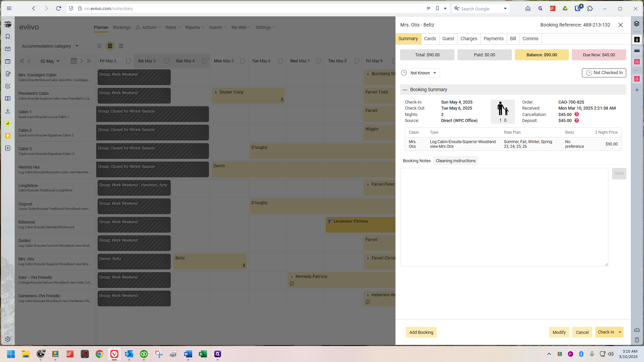644x362 pixels.
Task: Open Excel from the Windows taskbar
Action: click(x=203, y=354)
